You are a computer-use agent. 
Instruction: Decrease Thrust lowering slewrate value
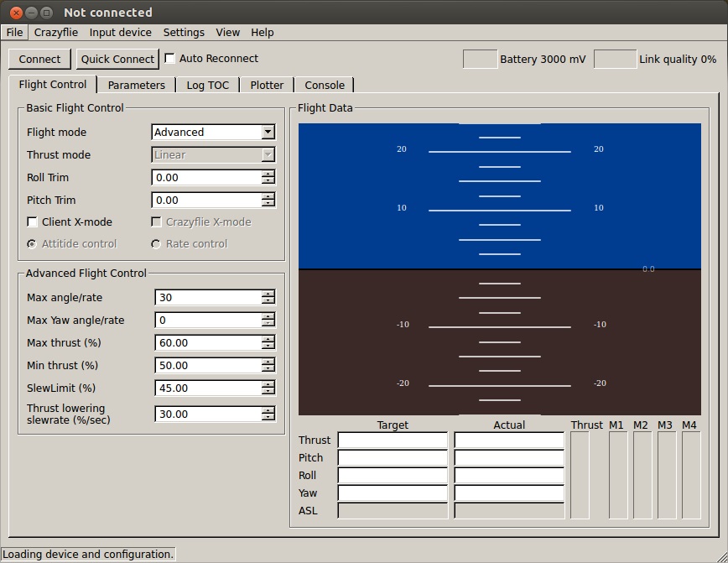[268, 418]
